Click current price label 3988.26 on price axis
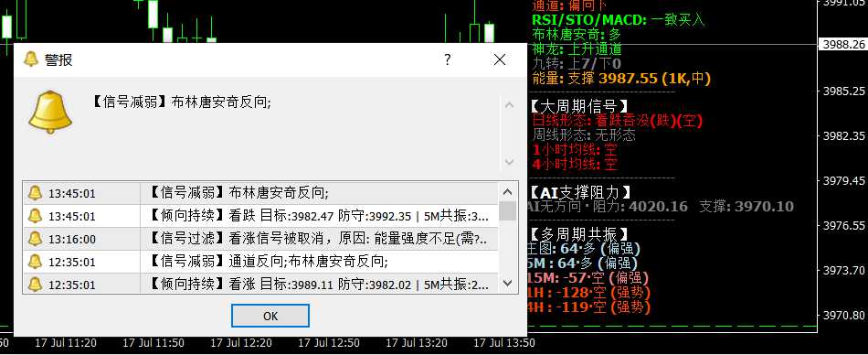Screen dimensions: 868x355 pos(843,44)
